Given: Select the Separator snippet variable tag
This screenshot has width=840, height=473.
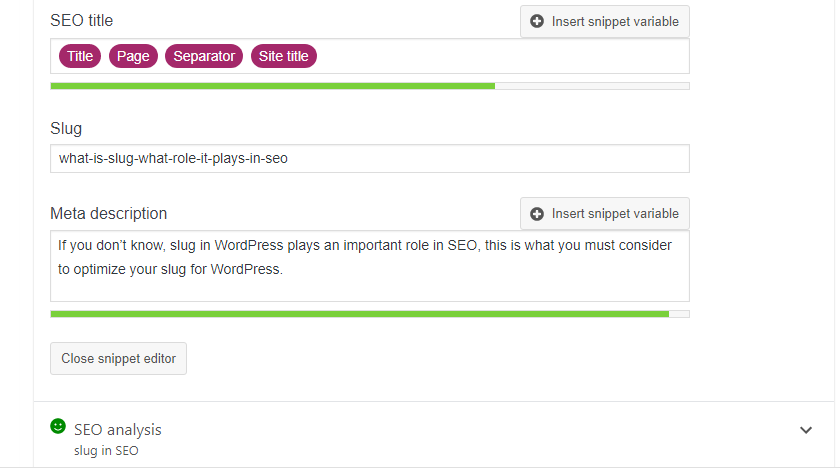Looking at the screenshot, I should click(x=204, y=56).
